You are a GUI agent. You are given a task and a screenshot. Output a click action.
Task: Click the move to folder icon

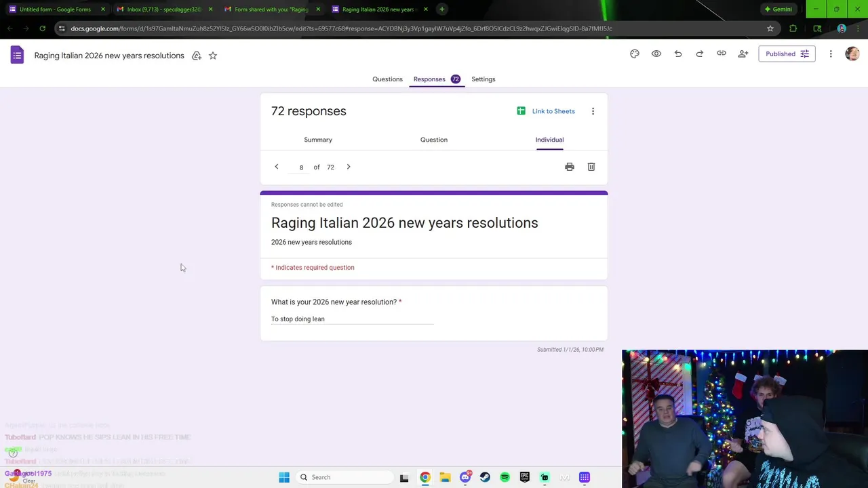pos(197,56)
